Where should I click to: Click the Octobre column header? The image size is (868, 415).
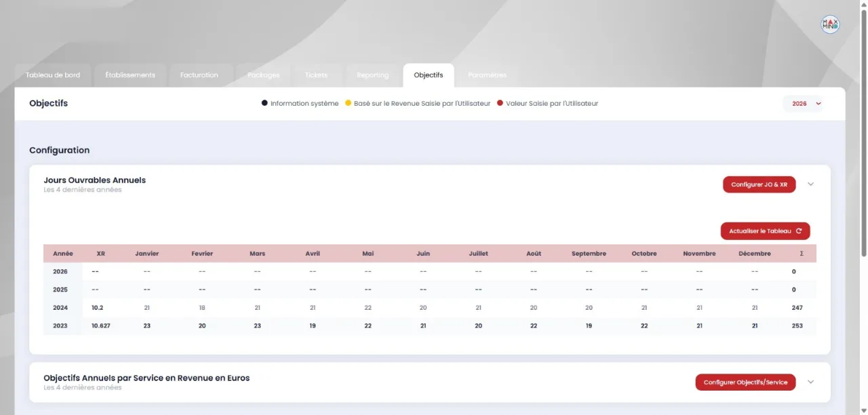(x=644, y=254)
